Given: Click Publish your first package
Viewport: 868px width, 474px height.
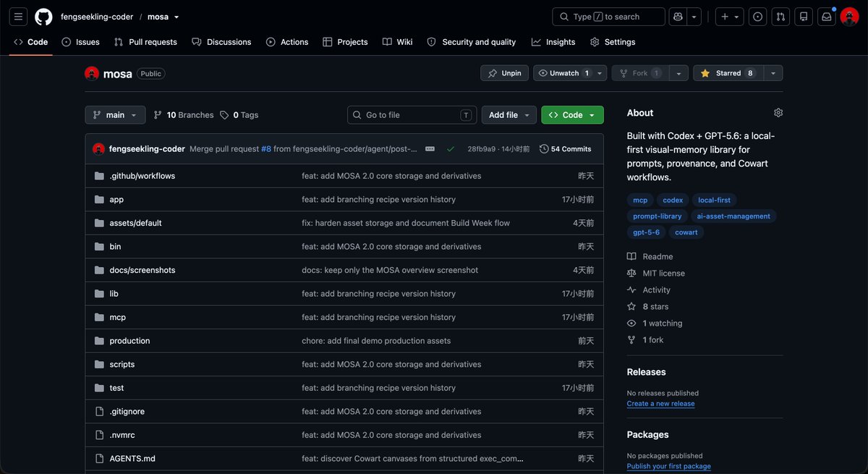Looking at the screenshot, I should pyautogui.click(x=669, y=466).
